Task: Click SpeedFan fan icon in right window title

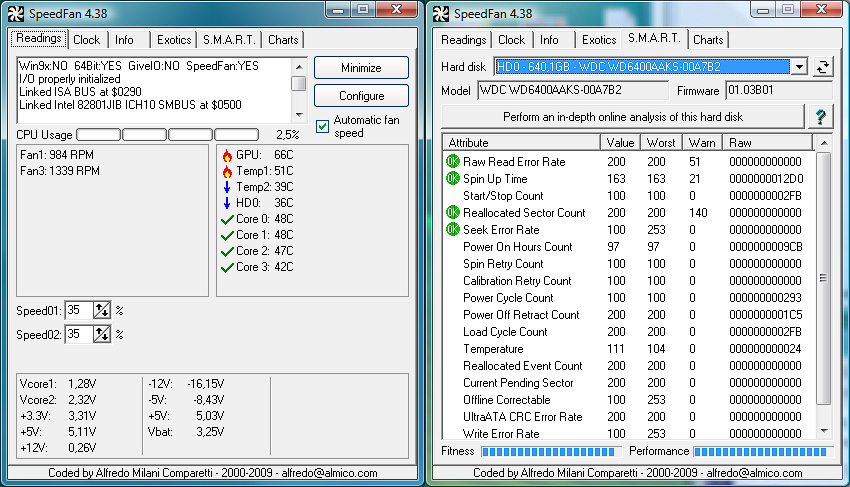Action: click(441, 14)
